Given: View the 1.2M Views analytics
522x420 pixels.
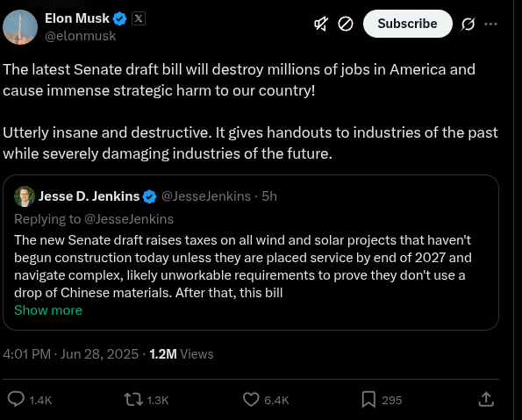Looking at the screenshot, I should tap(182, 354).
